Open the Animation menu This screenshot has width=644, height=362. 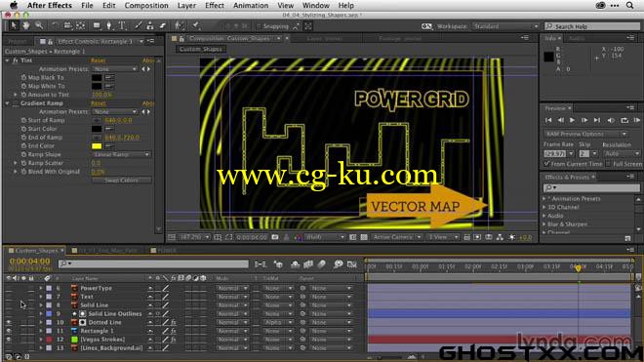pyautogui.click(x=251, y=5)
